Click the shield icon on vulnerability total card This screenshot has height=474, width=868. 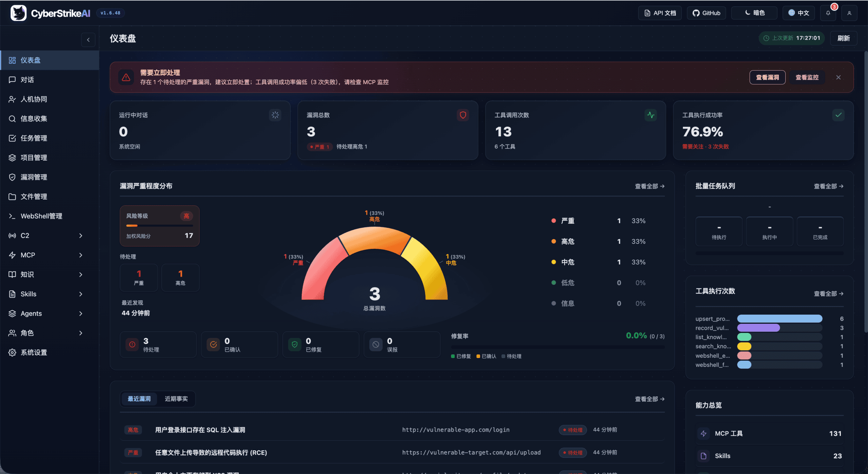(463, 115)
